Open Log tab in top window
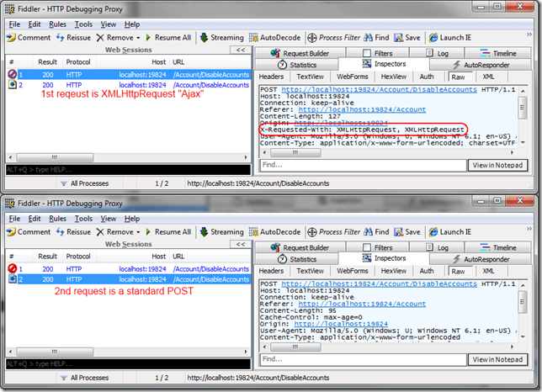This screenshot has height=392, width=542. (x=437, y=53)
